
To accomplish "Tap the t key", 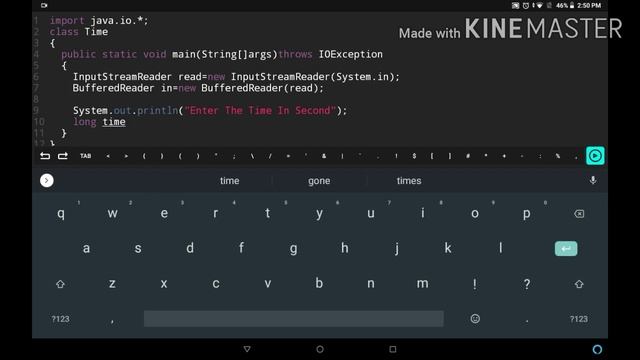I will [x=267, y=213].
